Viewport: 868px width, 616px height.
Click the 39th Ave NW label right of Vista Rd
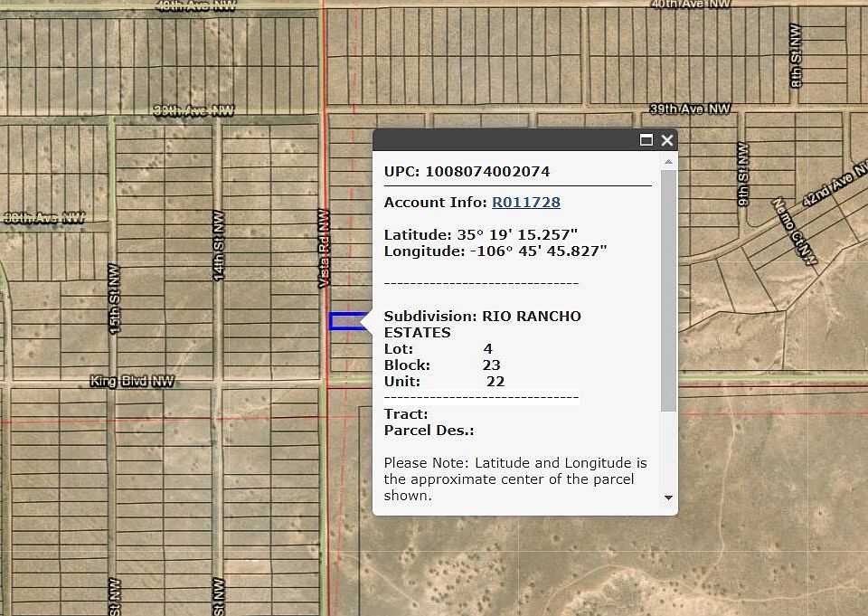(x=690, y=109)
